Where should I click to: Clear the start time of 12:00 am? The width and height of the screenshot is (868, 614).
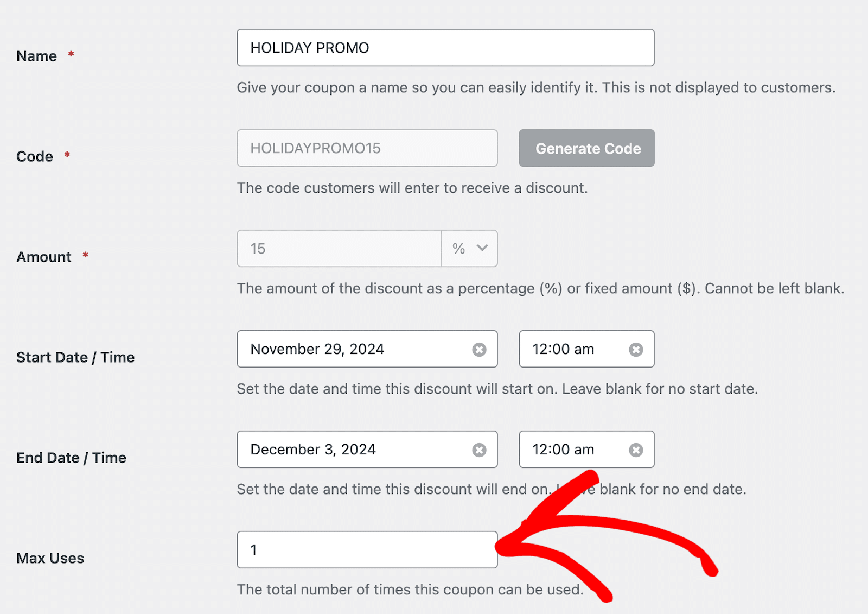(x=635, y=349)
